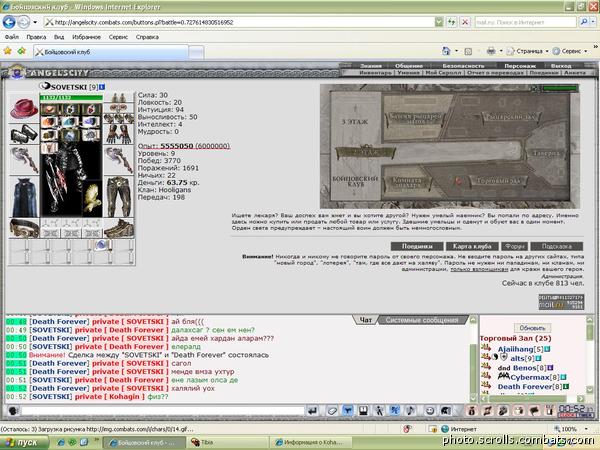Click the Общение game menu
600x450 pixels.
[x=409, y=66]
